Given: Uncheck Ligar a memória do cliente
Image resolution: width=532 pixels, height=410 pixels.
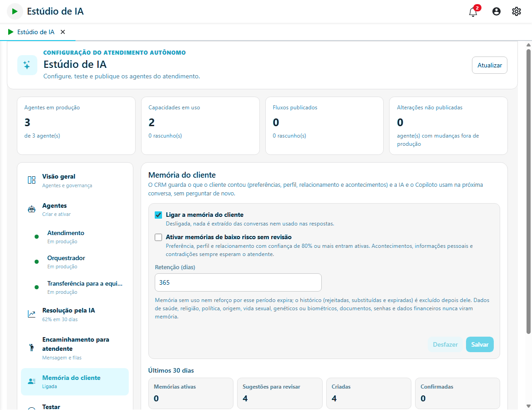Looking at the screenshot, I should (158, 215).
